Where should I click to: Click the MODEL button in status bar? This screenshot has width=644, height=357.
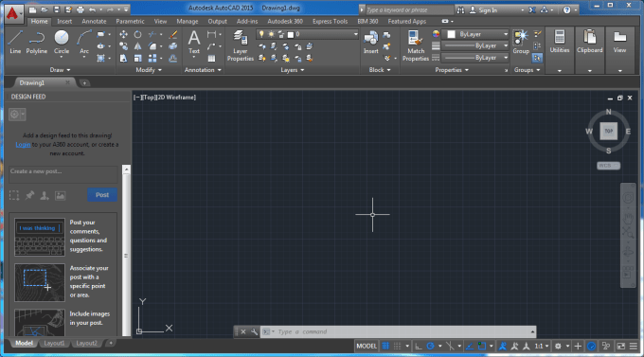367,347
